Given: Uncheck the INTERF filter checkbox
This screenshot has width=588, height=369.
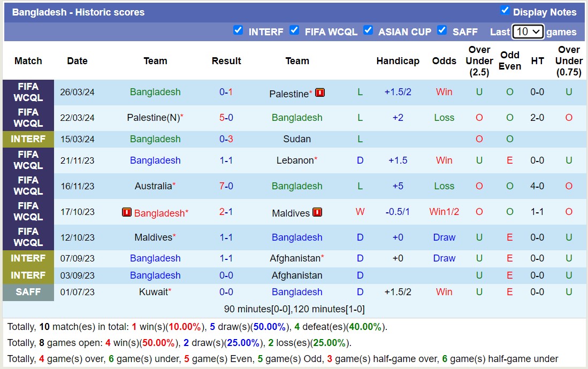Looking at the screenshot, I should 238,30.
